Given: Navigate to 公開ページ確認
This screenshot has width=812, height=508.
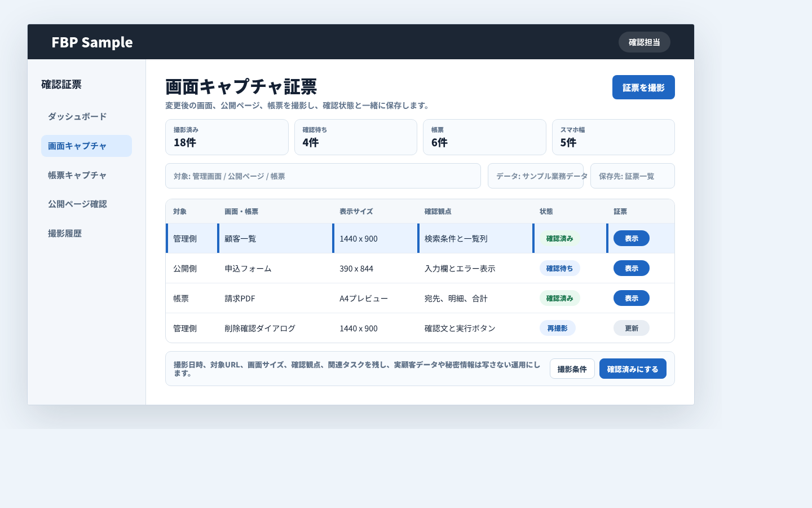Looking at the screenshot, I should (86, 204).
